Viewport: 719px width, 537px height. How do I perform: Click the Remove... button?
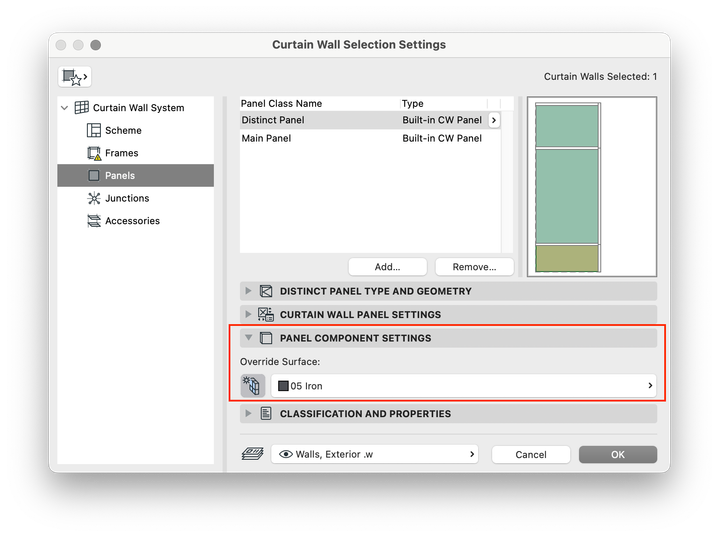474,267
